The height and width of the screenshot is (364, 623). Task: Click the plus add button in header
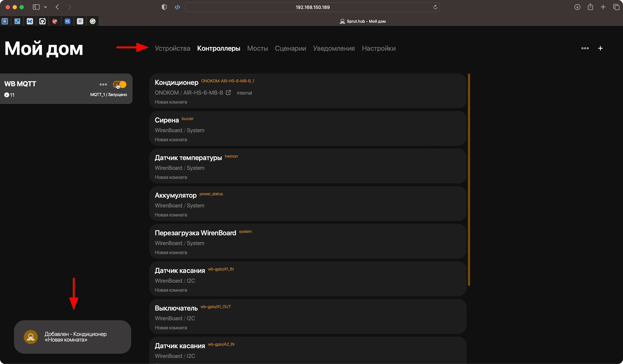coord(600,48)
